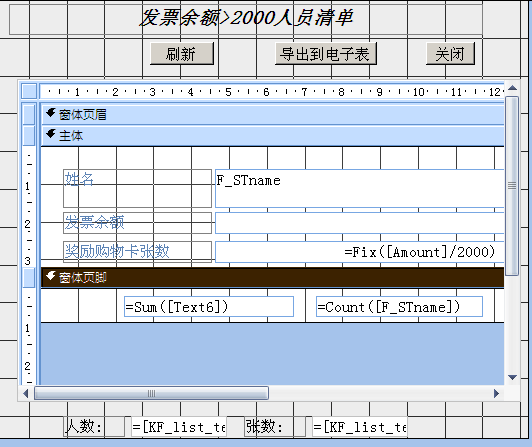Select the 窗体页眉 section bar
Viewport: 532px width, 447px height.
tap(272, 114)
